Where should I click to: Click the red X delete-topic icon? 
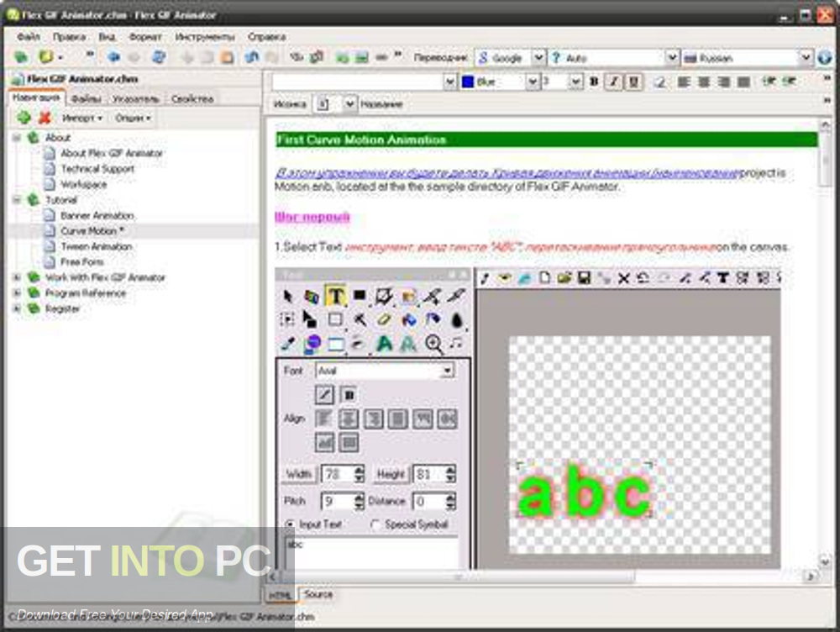pos(45,118)
